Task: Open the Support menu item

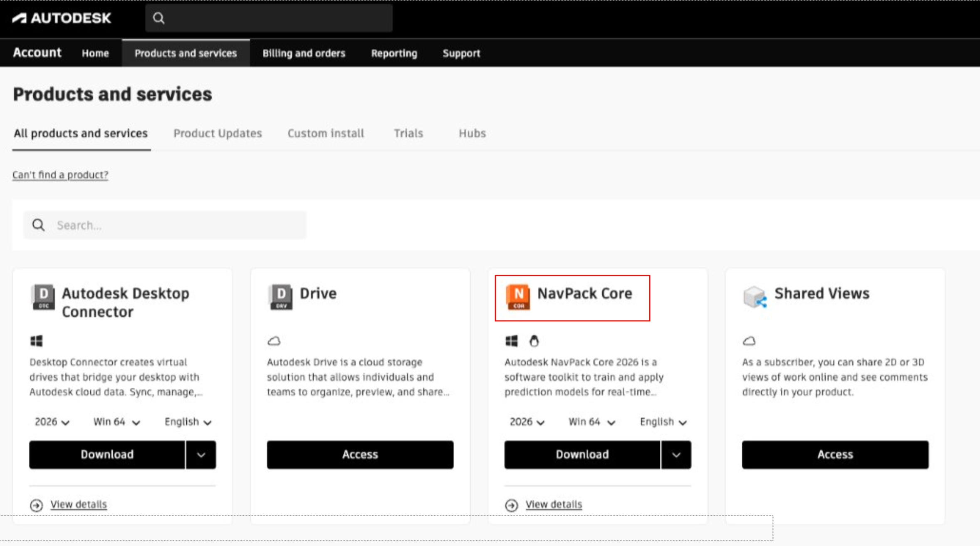Action: (461, 53)
